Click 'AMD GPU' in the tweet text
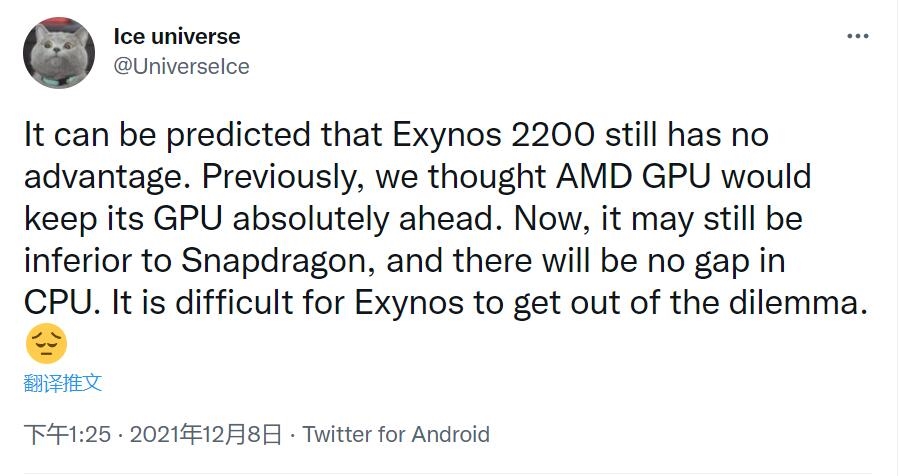Screen dimensions: 900x476 click(633, 177)
